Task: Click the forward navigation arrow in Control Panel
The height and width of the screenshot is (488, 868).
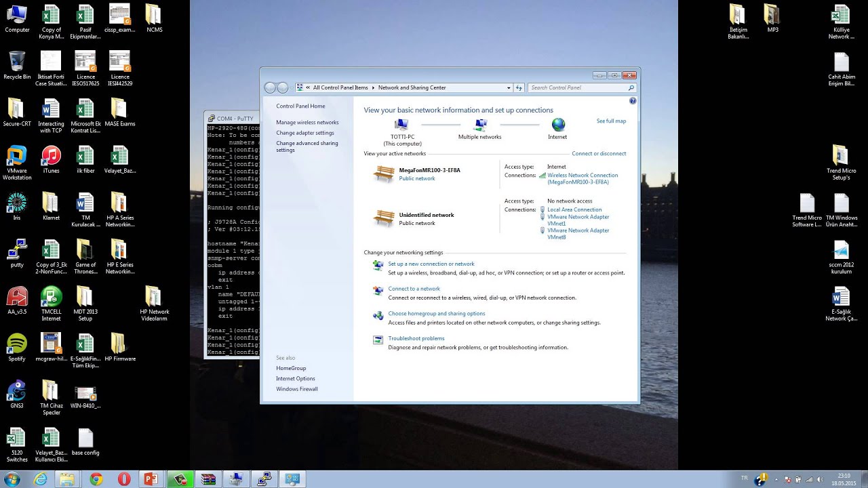Action: tap(283, 87)
